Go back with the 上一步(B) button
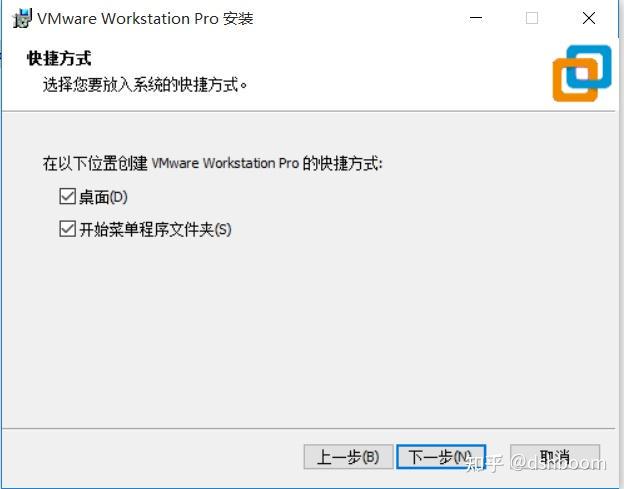Screen dimensions: 624x489 pyautogui.click(x=348, y=457)
